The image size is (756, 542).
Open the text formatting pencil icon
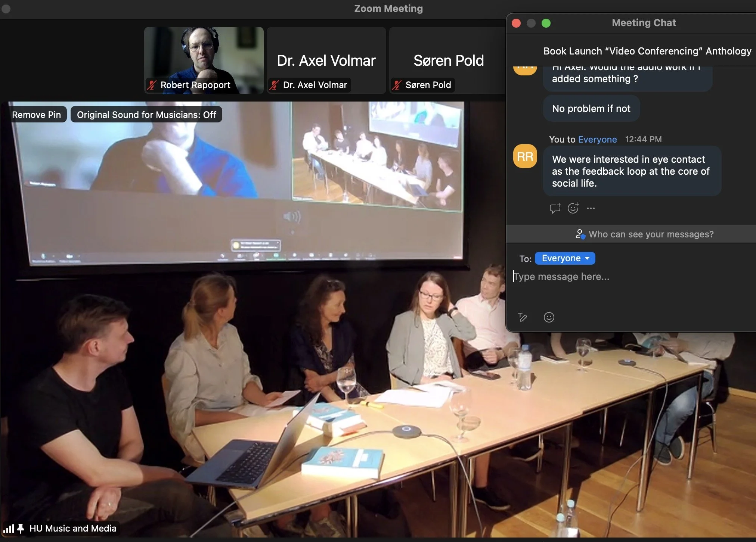(x=522, y=317)
